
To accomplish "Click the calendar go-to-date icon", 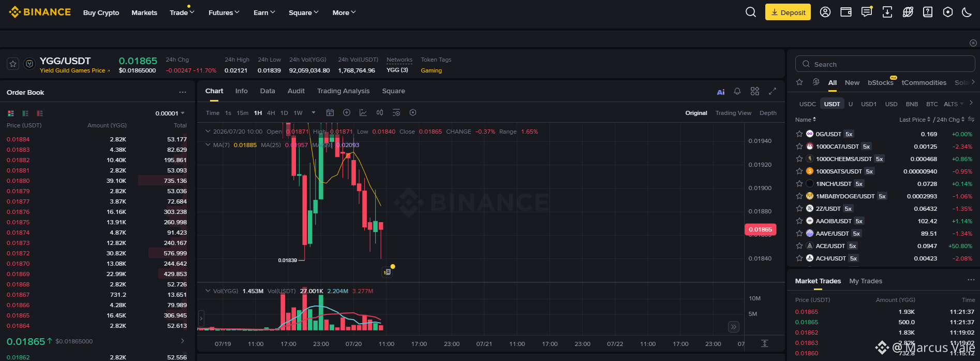I will (330, 112).
